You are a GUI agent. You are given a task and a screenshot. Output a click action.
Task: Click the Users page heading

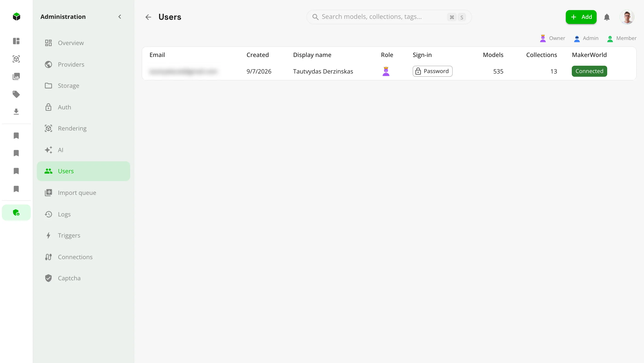coord(170,17)
